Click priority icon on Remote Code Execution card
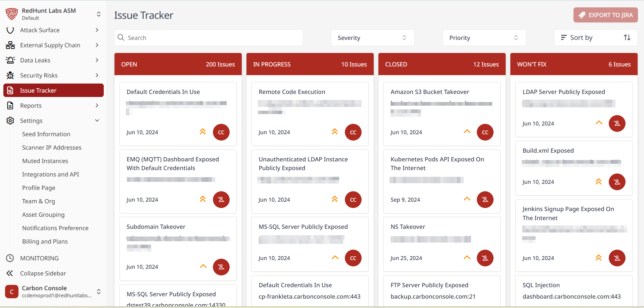This screenshot has height=308, width=644. click(x=335, y=132)
